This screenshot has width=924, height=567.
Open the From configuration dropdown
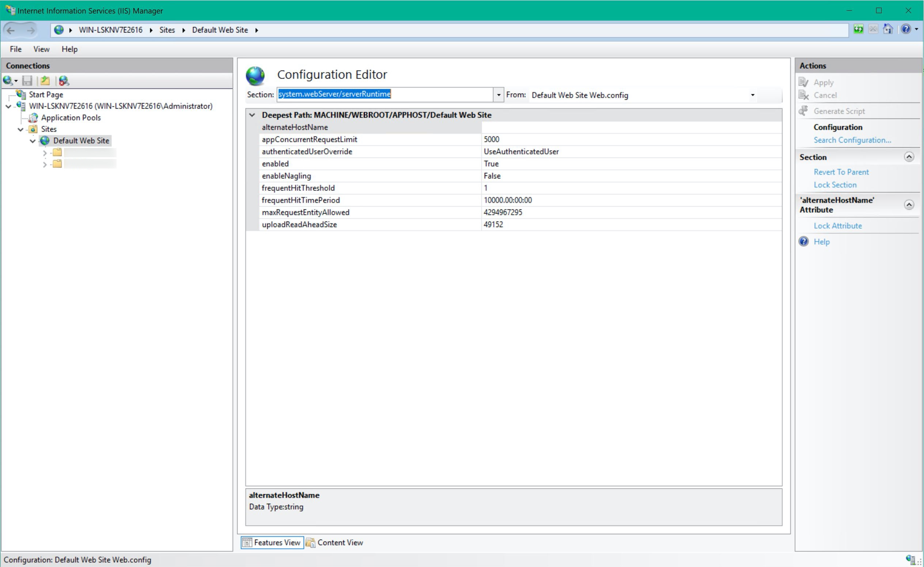click(x=752, y=95)
